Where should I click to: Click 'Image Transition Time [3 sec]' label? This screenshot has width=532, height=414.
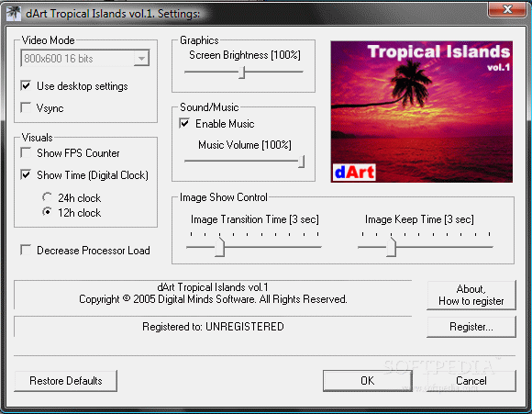click(254, 219)
